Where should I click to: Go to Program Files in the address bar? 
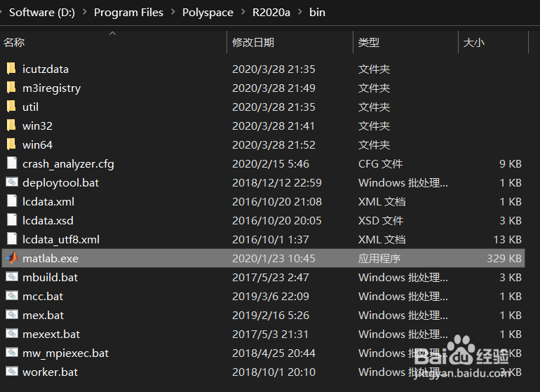[128, 13]
